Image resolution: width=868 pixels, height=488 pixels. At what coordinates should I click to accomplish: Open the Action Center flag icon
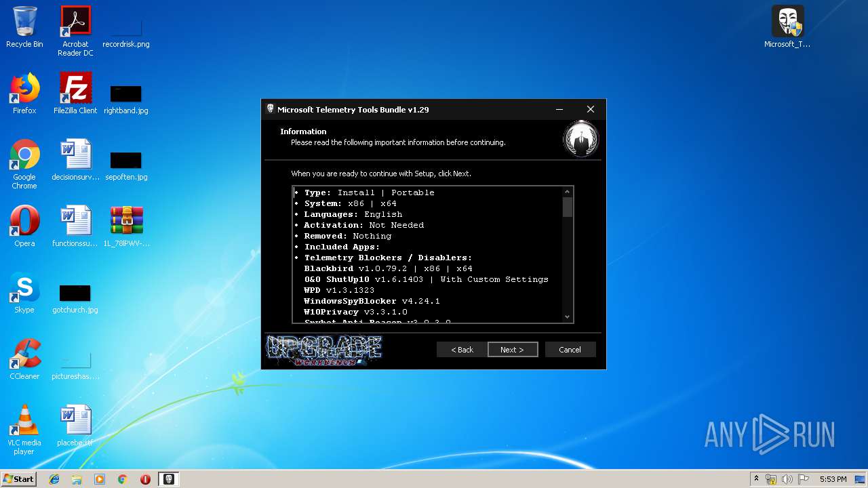click(803, 479)
